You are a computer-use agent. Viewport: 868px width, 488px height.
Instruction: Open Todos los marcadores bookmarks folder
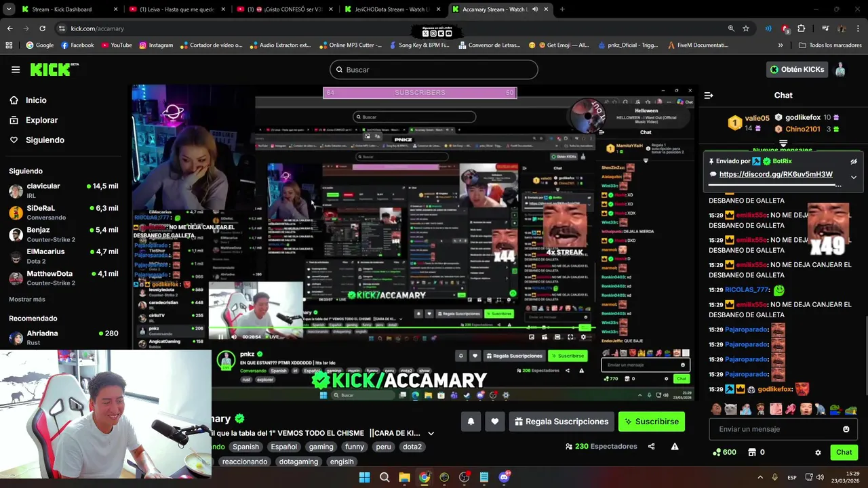coord(830,45)
